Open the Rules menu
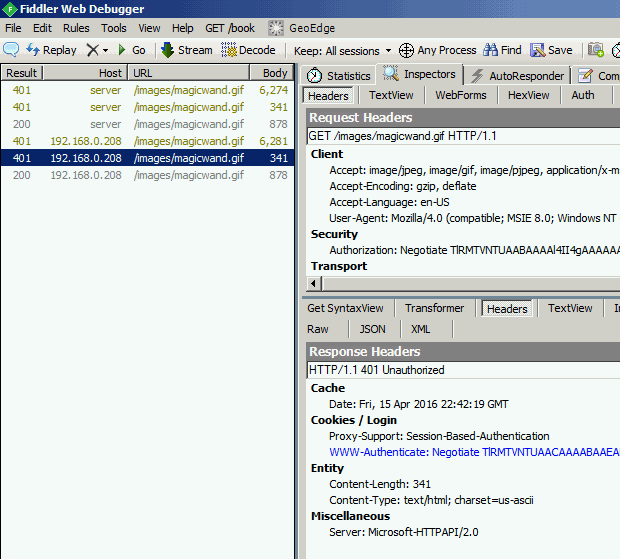 (x=76, y=28)
